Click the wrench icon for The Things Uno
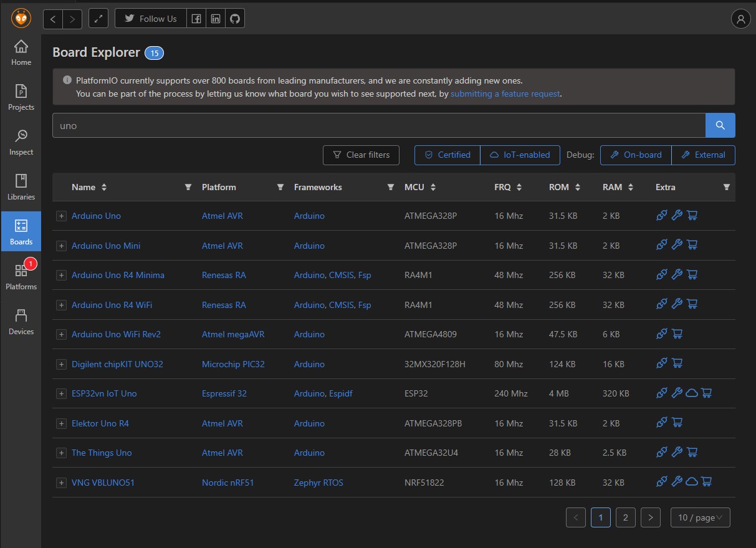 tap(677, 452)
